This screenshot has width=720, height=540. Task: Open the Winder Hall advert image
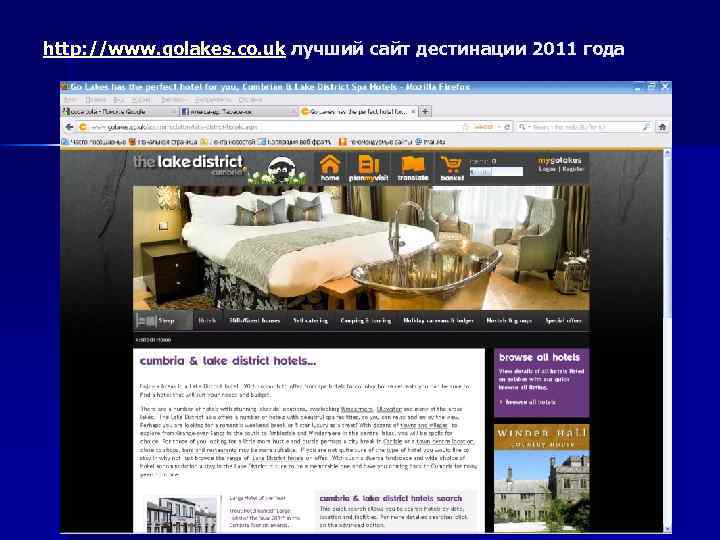click(541, 478)
